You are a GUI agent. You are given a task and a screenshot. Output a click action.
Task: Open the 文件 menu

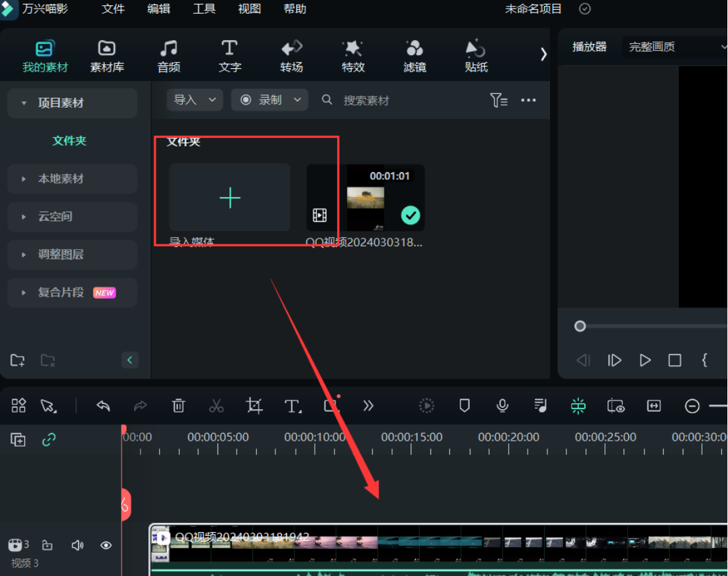click(x=114, y=9)
